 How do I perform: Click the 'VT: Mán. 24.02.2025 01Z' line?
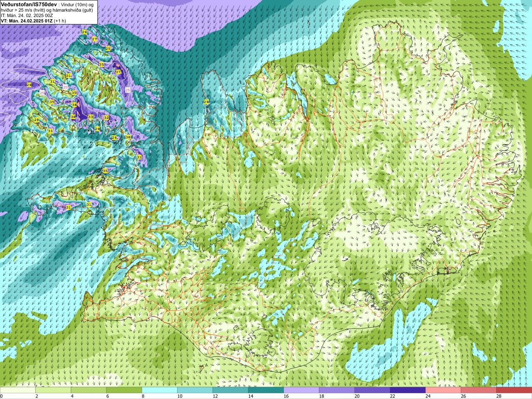tap(27, 20)
